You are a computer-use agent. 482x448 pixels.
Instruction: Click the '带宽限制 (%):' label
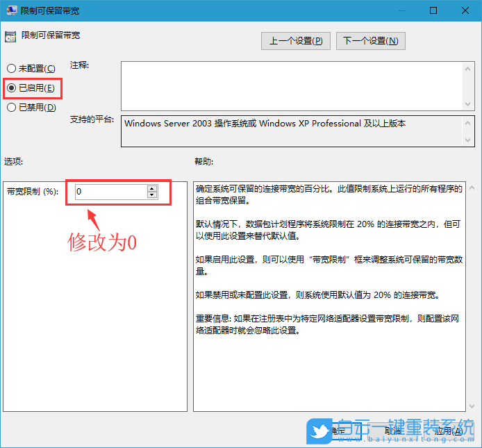coord(33,192)
